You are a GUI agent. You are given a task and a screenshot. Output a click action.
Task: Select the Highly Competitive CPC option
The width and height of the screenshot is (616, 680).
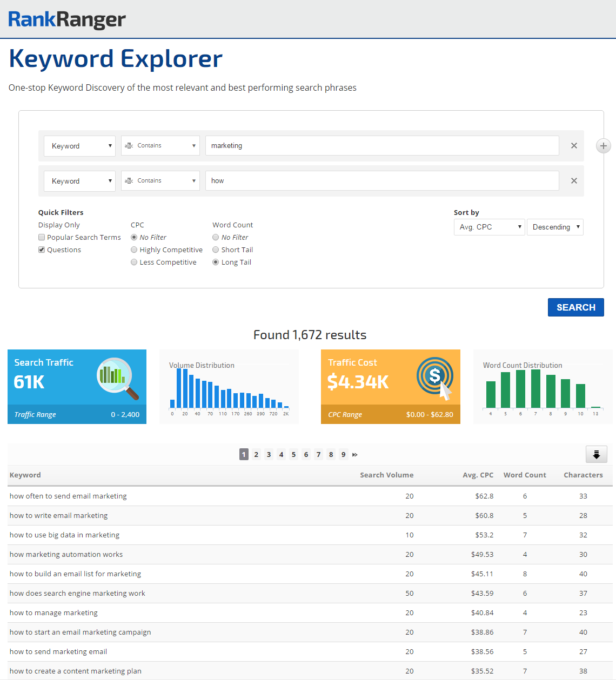(x=134, y=250)
